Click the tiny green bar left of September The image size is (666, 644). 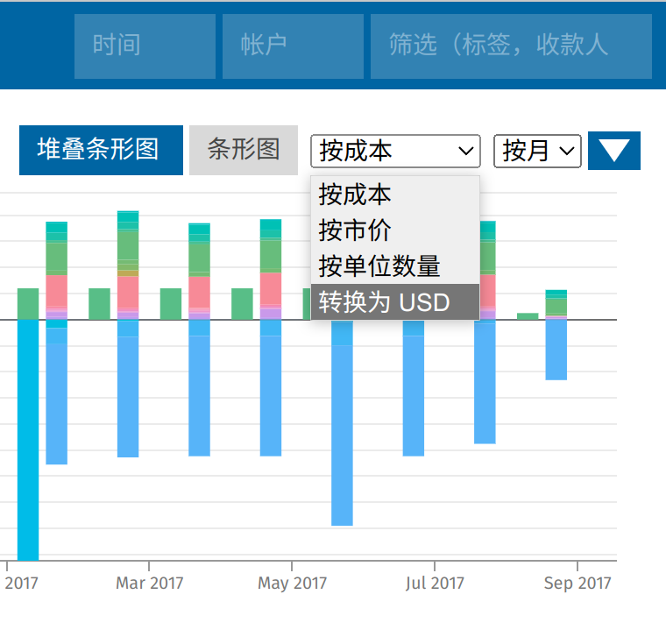[x=528, y=315]
